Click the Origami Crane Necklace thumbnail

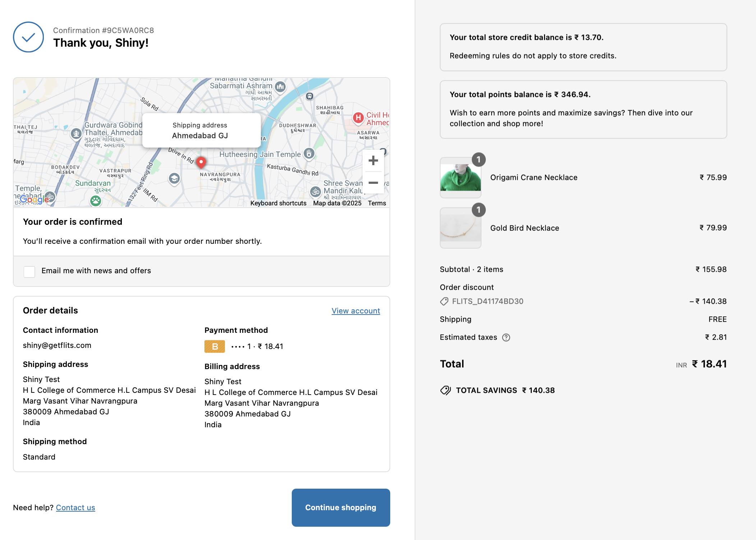click(x=460, y=178)
